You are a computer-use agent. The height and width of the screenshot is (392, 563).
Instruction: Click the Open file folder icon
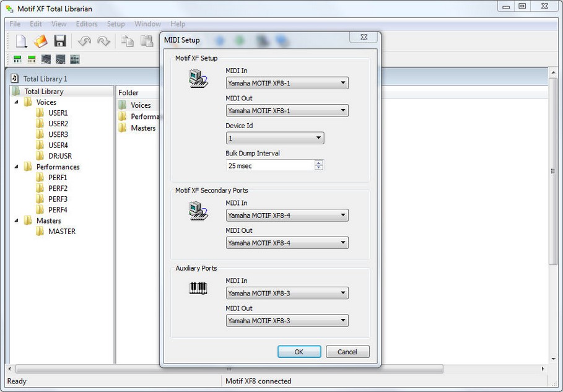click(x=40, y=41)
